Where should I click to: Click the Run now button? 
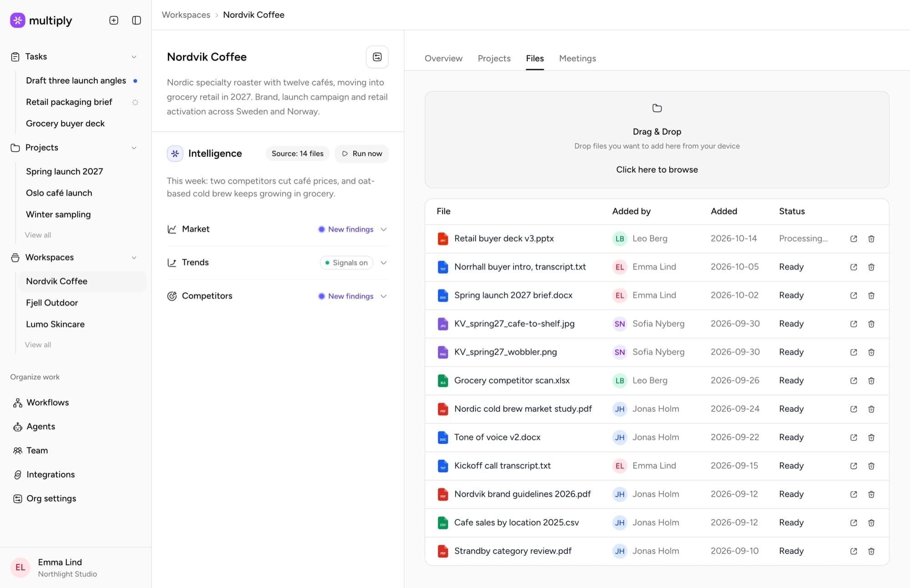tap(362, 154)
